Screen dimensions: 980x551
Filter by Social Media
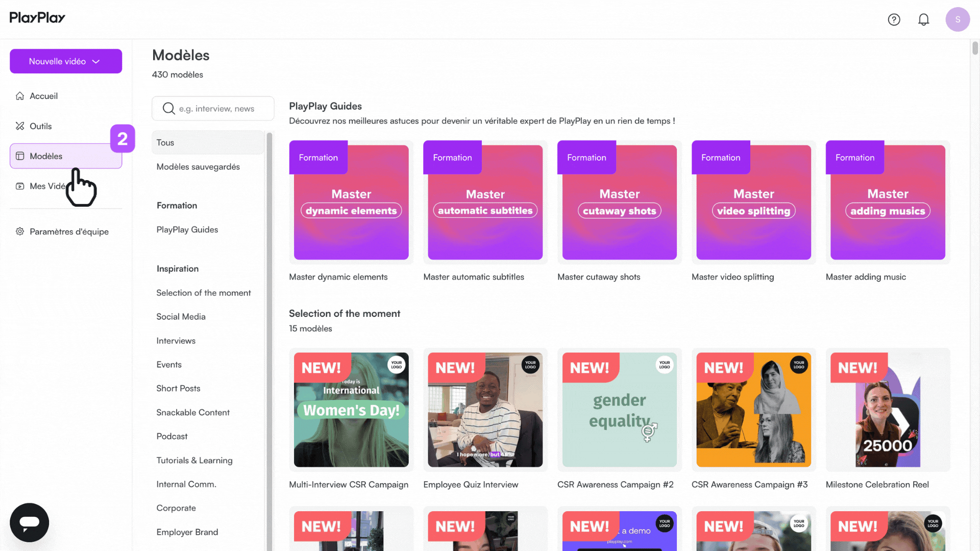181,317
